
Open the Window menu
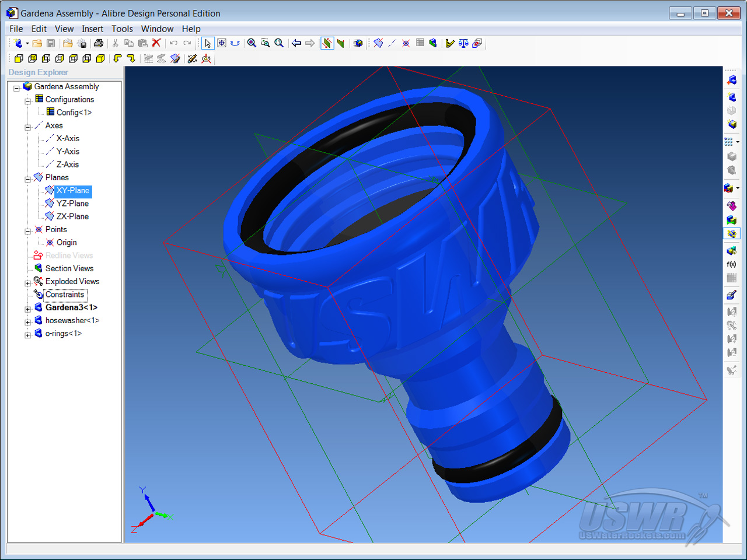coord(157,29)
